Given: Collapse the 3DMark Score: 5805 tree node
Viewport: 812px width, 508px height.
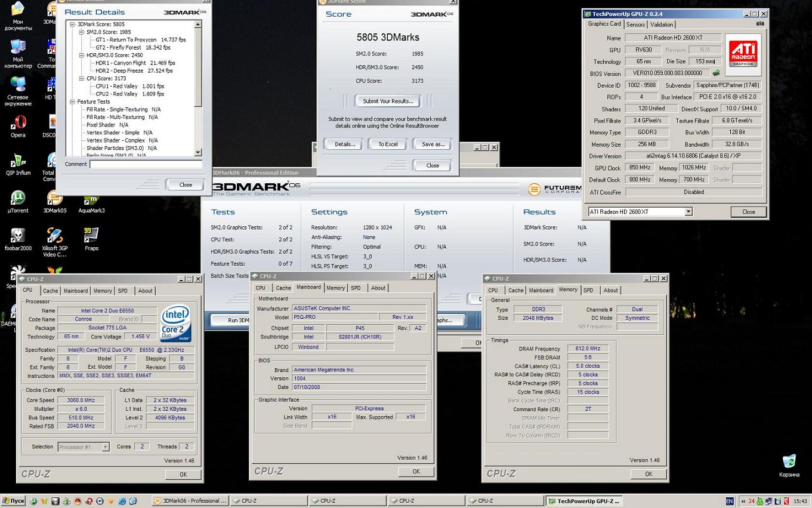Looking at the screenshot, I should (x=72, y=24).
